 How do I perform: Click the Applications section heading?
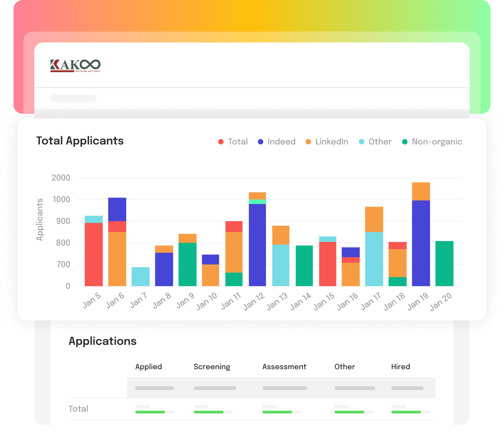coord(103,341)
